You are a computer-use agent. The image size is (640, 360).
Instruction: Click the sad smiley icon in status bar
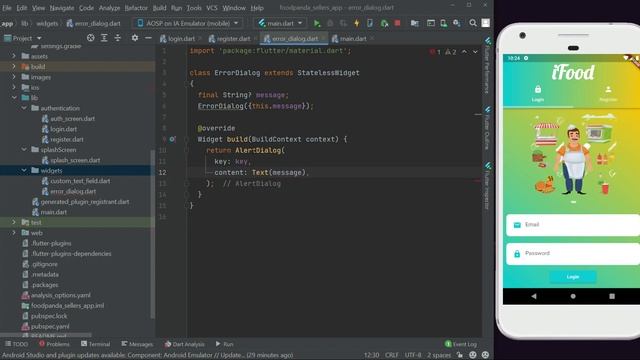click(x=485, y=355)
